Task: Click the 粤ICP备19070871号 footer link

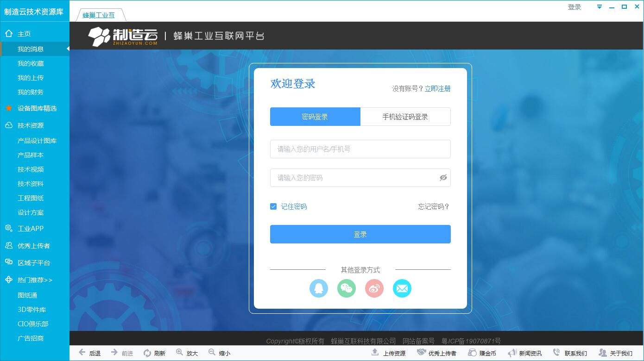Action: [x=471, y=341]
